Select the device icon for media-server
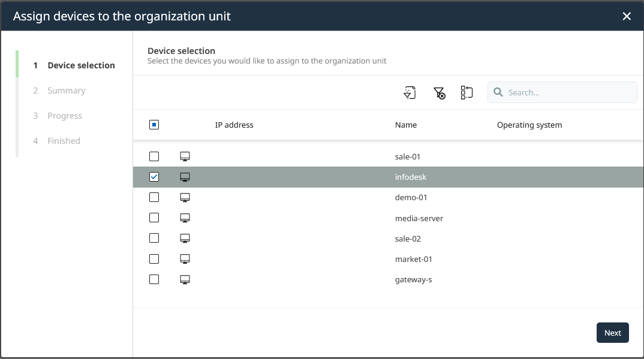 click(x=185, y=218)
